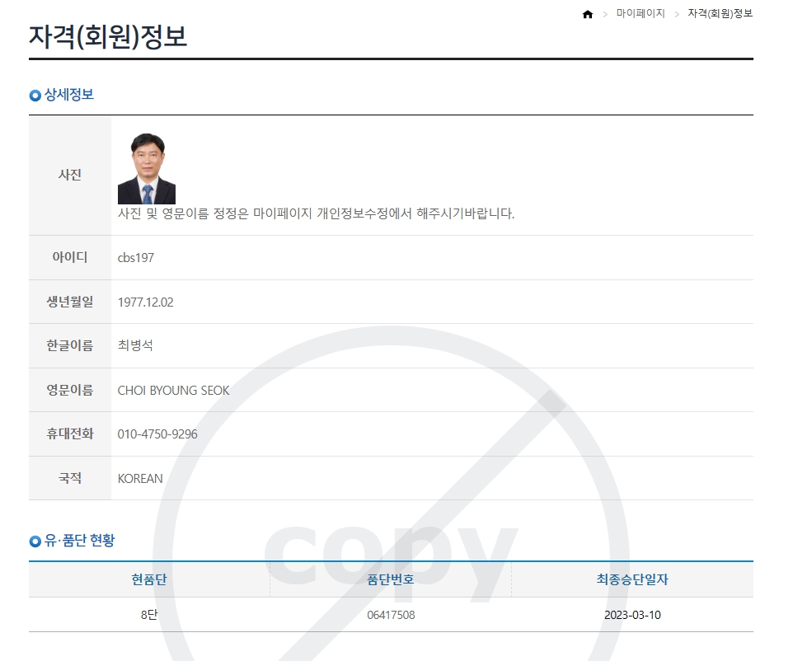Open the 마이페이지 breadcrumb link
This screenshot has width=812, height=661.
640,13
